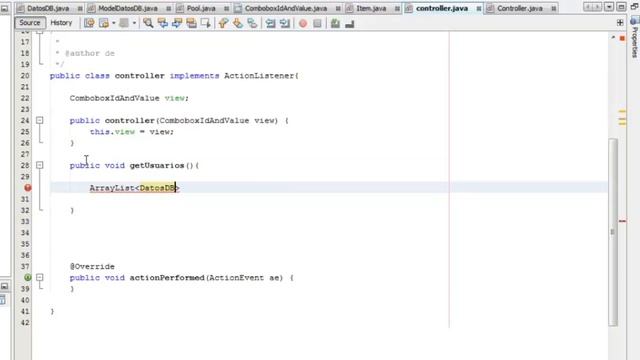Open the document list dropdown arrow
The height and width of the screenshot is (360, 640).
[x=609, y=7]
